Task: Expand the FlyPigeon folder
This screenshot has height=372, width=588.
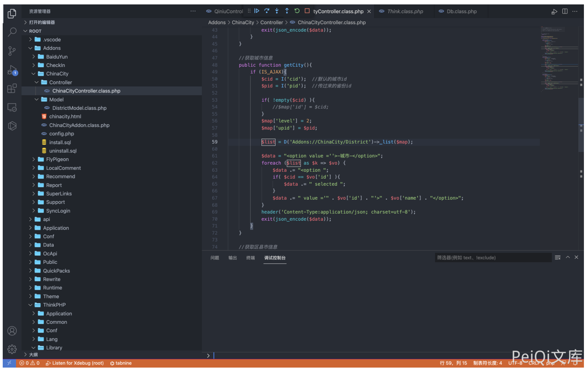Action: tap(57, 159)
